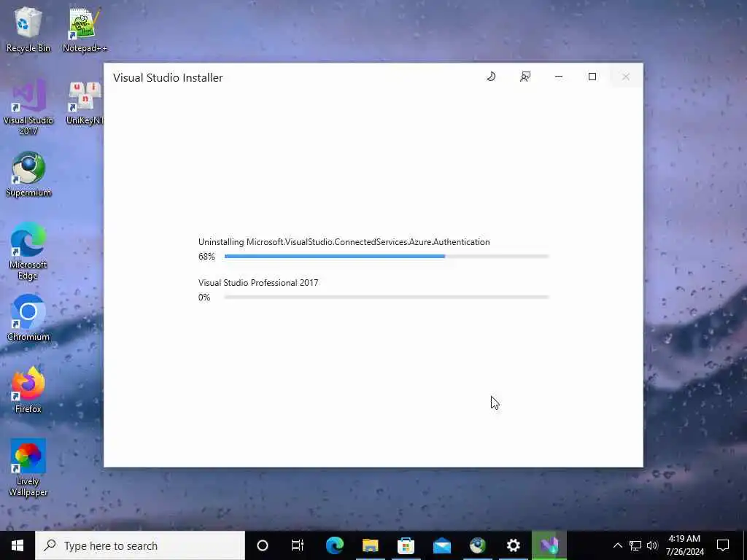Show hidden system tray icons
Viewport: 747px width, 560px height.
pyautogui.click(x=617, y=545)
